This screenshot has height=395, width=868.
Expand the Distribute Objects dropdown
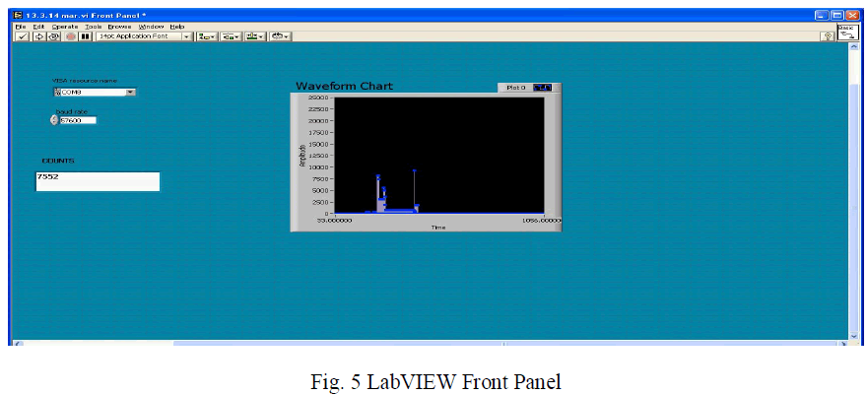point(231,36)
